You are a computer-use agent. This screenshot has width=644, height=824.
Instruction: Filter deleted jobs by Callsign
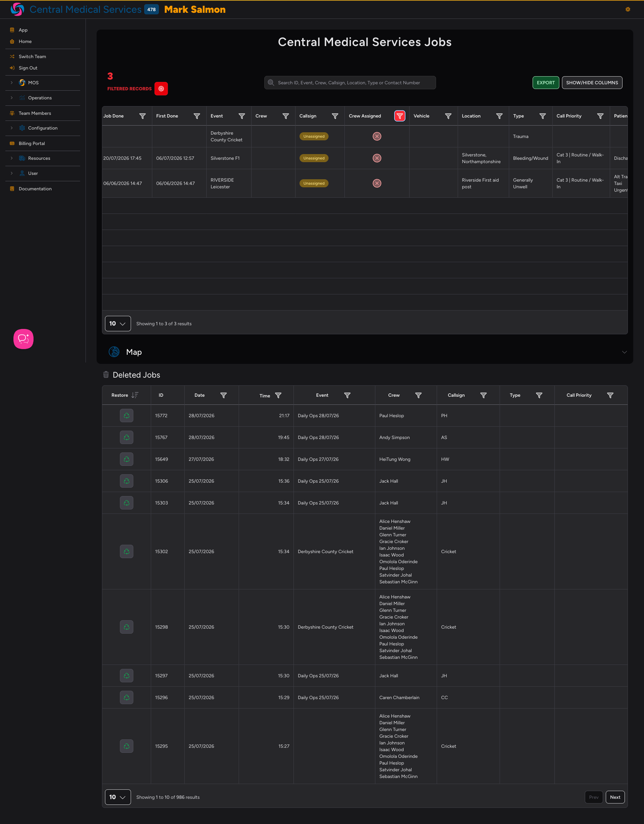click(x=483, y=395)
